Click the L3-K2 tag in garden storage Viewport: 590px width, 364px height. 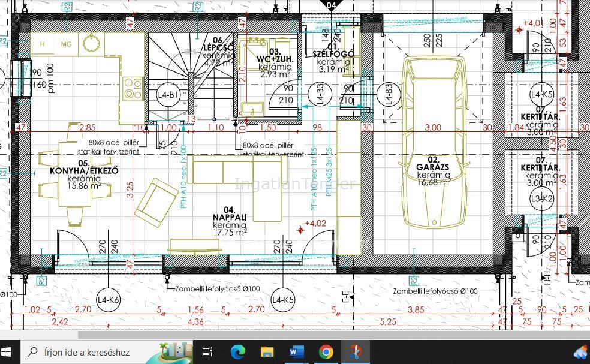[x=541, y=199]
